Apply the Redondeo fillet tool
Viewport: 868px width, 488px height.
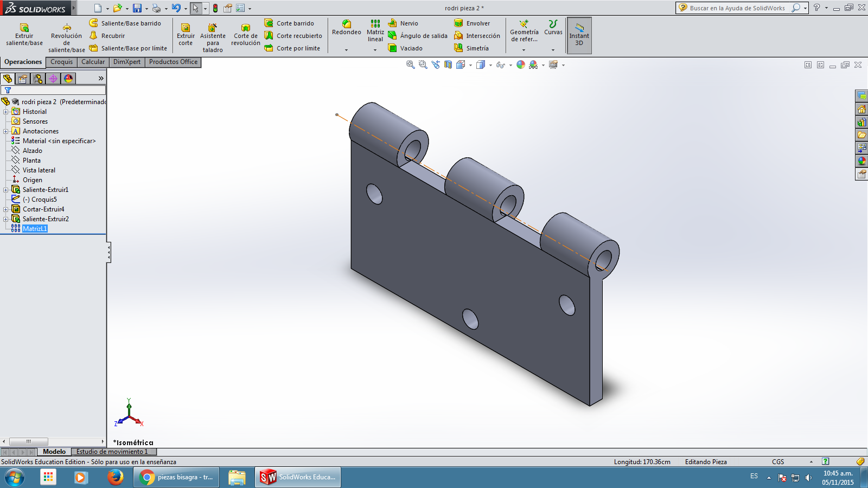click(346, 28)
